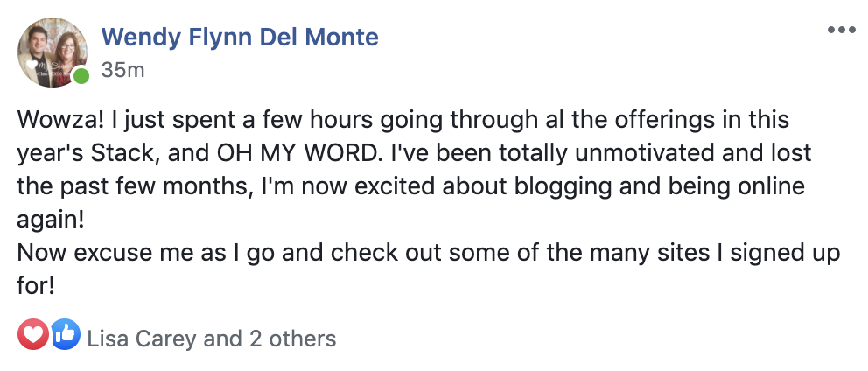Click the red heart reaction icon
Viewport: 868px width, 371px height.
[33, 334]
